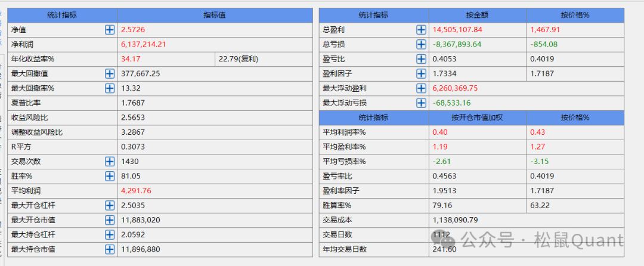Click the 夏普比率 row label

(x=26, y=103)
